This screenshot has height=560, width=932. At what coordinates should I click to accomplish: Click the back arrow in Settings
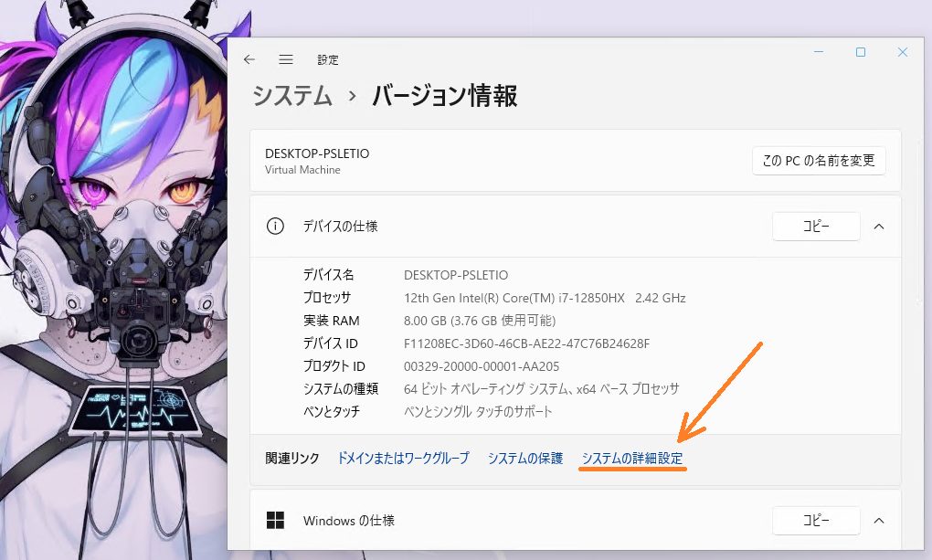[249, 59]
